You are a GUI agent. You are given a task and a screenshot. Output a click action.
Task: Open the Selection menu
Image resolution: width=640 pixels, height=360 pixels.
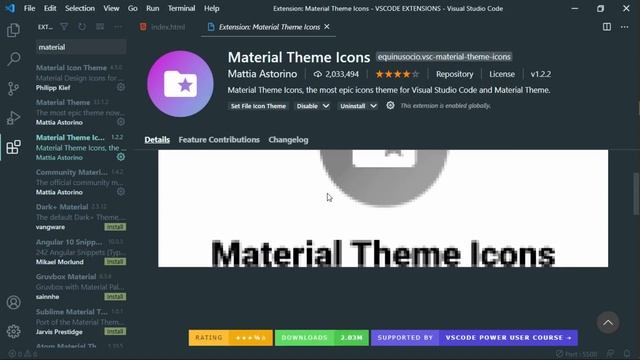(80, 8)
